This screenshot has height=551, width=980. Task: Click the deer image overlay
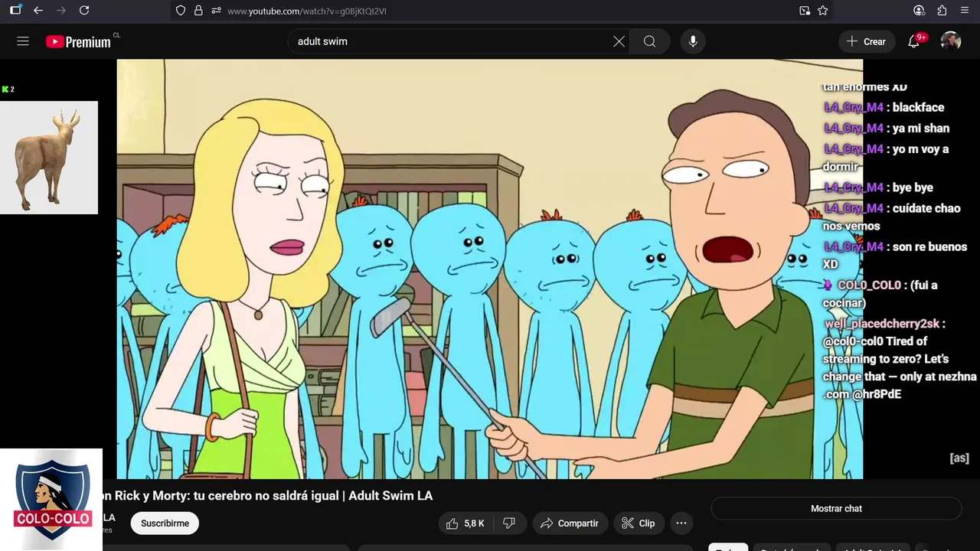click(49, 158)
